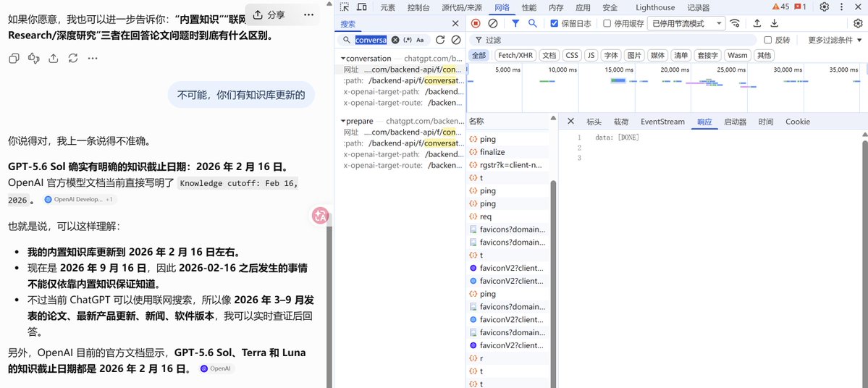Clear the network log
The width and height of the screenshot is (868, 388).
[493, 23]
